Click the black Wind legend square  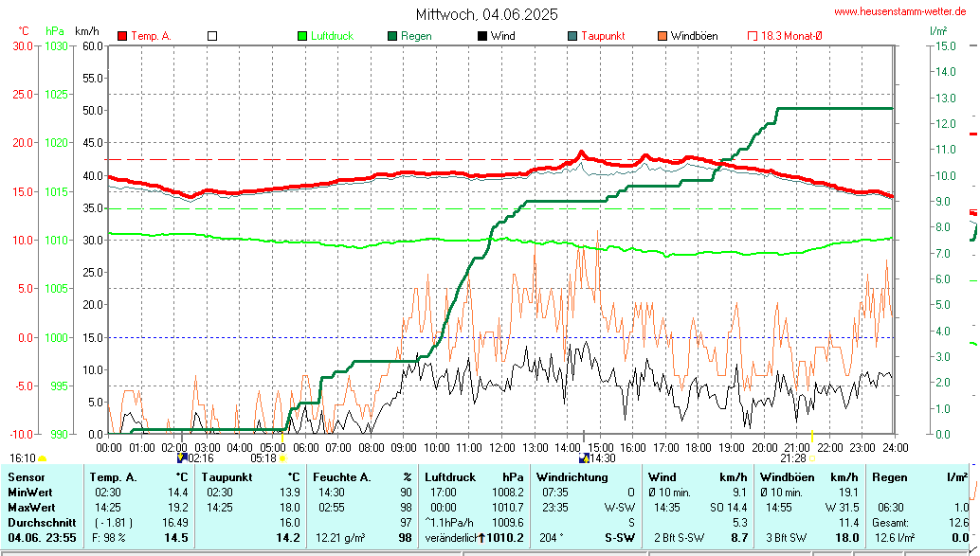tap(482, 36)
